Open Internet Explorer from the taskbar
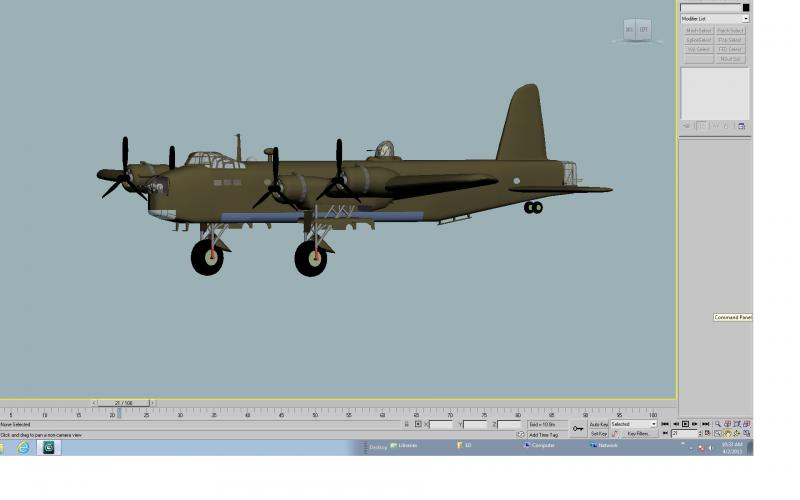Image resolution: width=800 pixels, height=500 pixels. (23, 447)
